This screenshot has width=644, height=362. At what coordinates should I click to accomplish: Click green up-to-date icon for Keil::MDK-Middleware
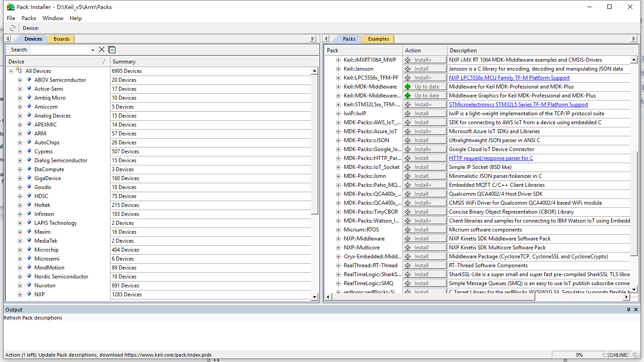[x=407, y=87]
